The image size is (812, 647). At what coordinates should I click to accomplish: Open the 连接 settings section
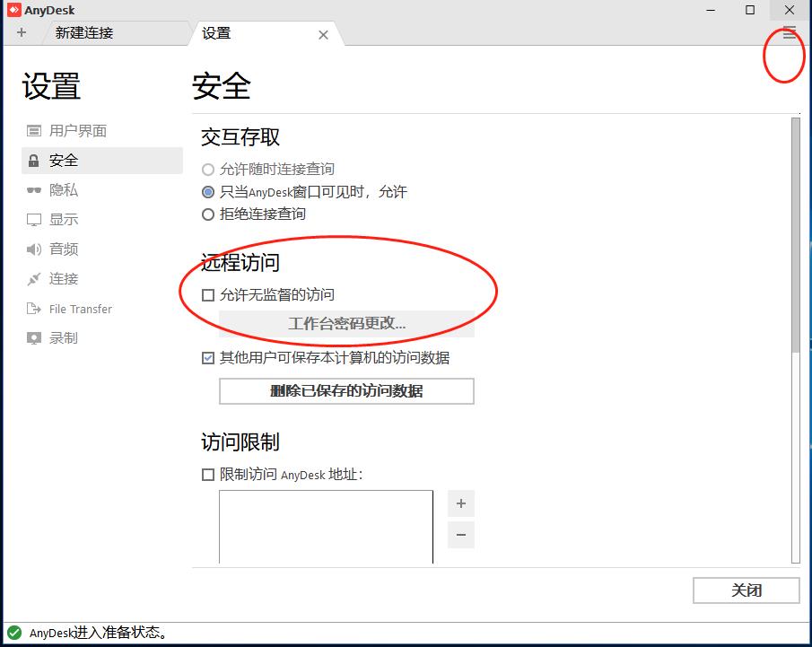pyautogui.click(x=102, y=279)
